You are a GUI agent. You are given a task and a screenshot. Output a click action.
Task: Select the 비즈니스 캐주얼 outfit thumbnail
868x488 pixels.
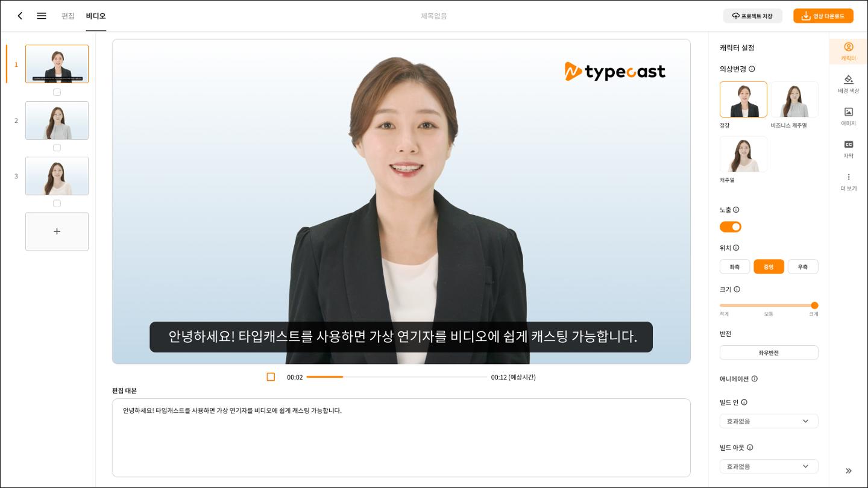[x=794, y=99]
